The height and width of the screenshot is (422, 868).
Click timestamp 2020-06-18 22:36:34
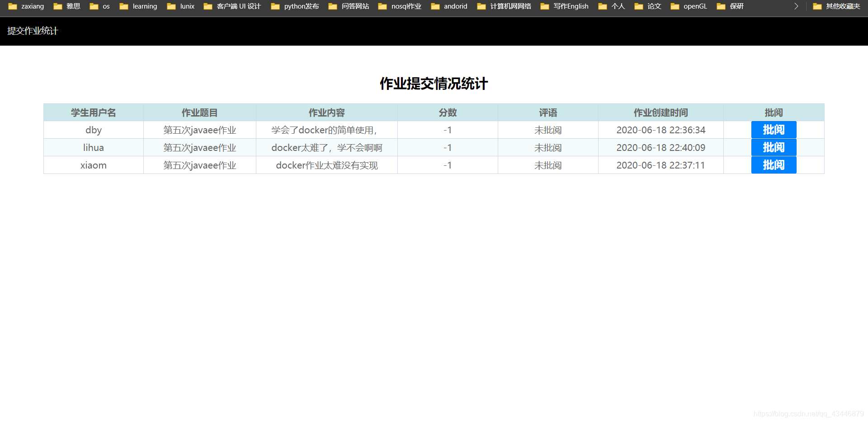[x=661, y=130]
